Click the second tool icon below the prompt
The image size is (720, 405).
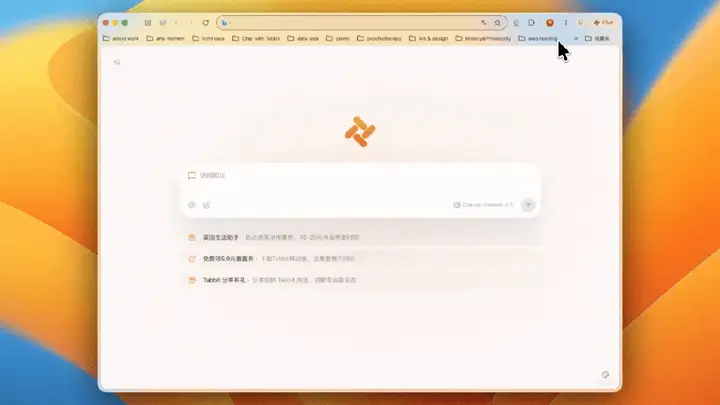coord(207,205)
